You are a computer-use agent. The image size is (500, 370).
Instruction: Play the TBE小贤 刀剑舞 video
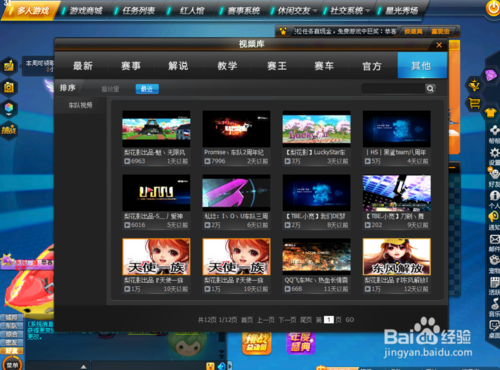pos(397,193)
